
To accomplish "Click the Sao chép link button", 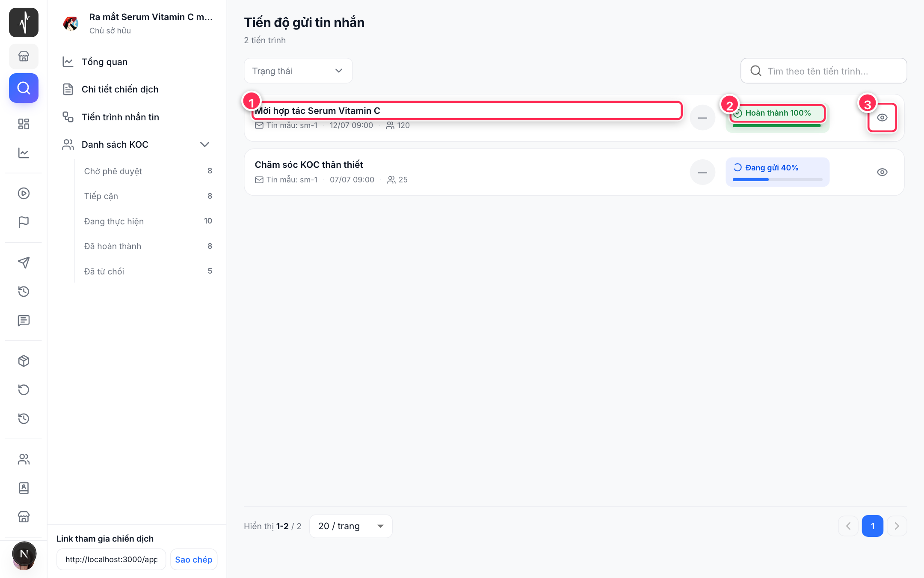I will [194, 560].
